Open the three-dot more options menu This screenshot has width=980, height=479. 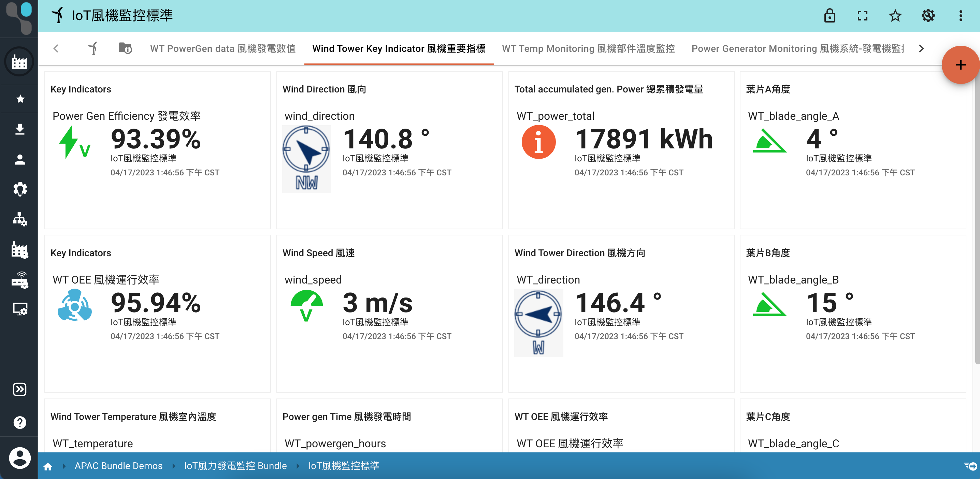(x=961, y=16)
